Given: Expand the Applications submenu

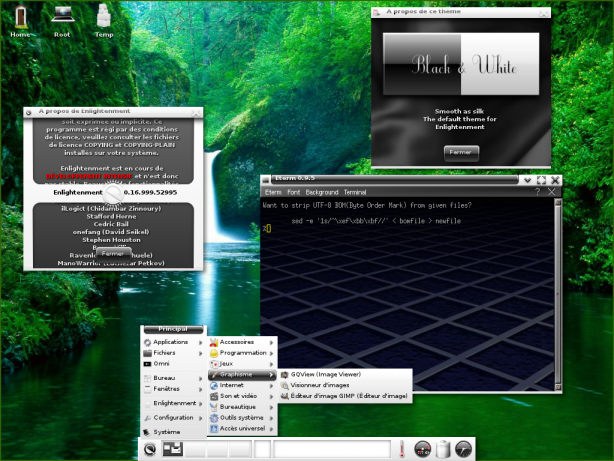Looking at the screenshot, I should click(x=170, y=342).
